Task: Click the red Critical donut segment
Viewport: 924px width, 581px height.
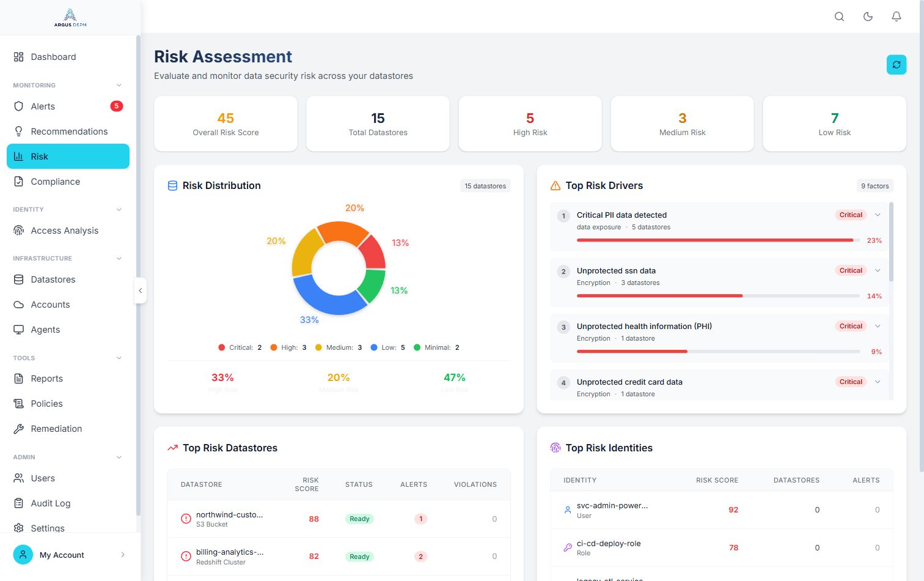Action: (x=373, y=252)
